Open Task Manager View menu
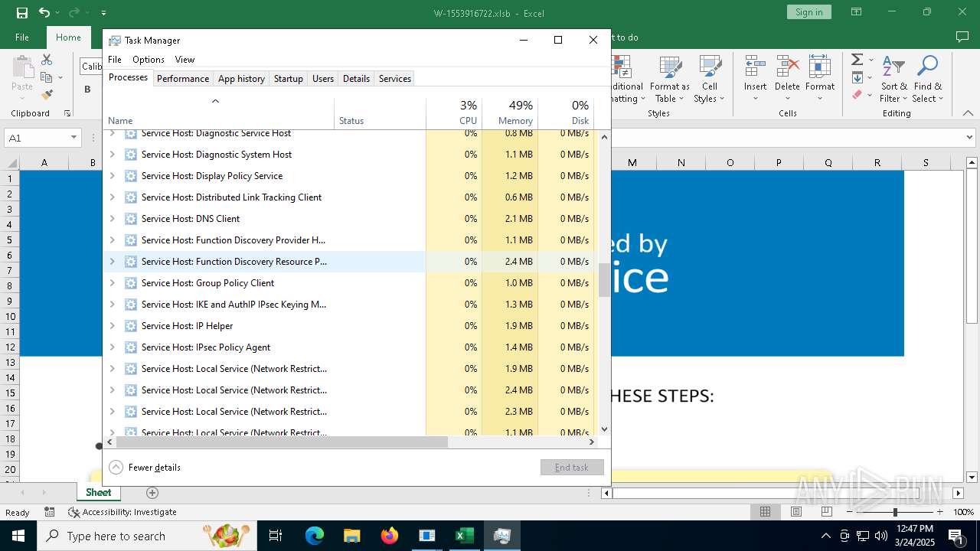980x551 pixels. click(185, 60)
